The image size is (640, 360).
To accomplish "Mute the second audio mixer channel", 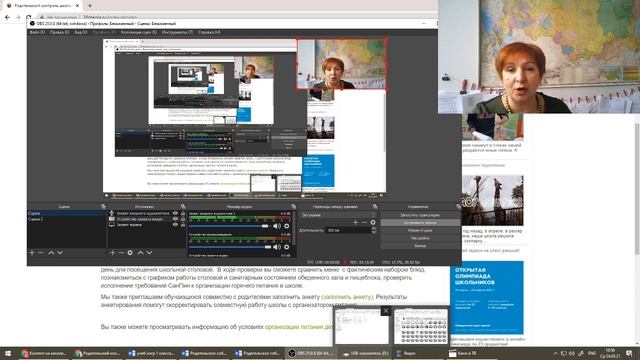I will [276, 247].
